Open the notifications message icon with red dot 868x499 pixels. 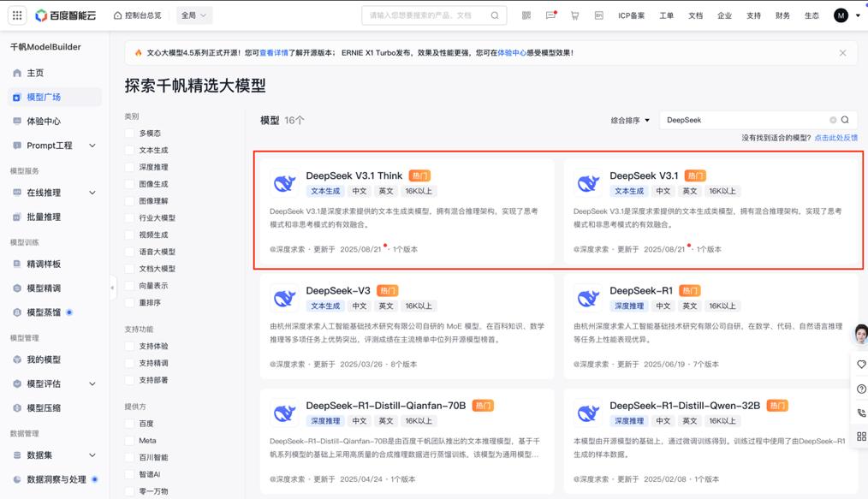pos(549,15)
